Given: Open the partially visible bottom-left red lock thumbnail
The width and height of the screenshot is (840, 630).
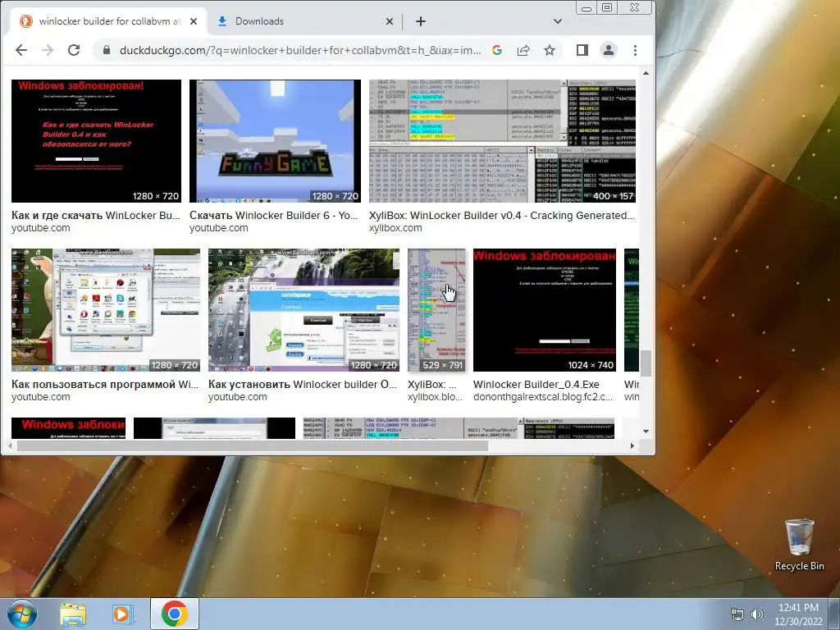Looking at the screenshot, I should coord(69,428).
